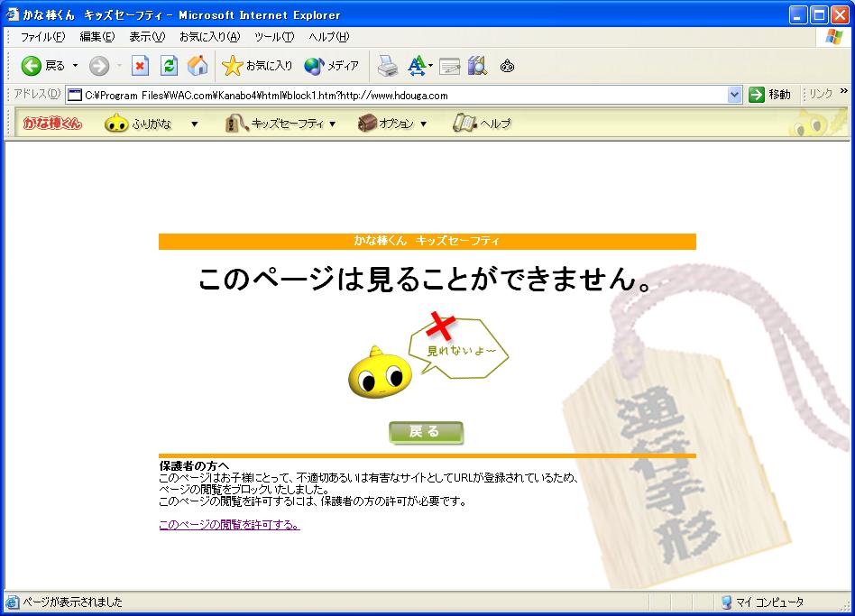Click the 保護者の方へ heading text
Viewport: 855px width, 616px height.
point(194,465)
